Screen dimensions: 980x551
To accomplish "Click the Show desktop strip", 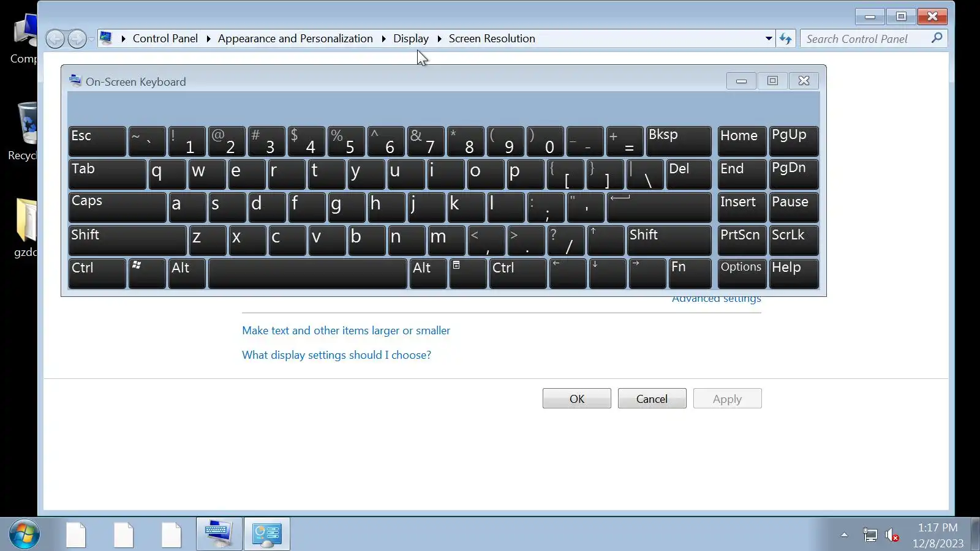I will 975,534.
